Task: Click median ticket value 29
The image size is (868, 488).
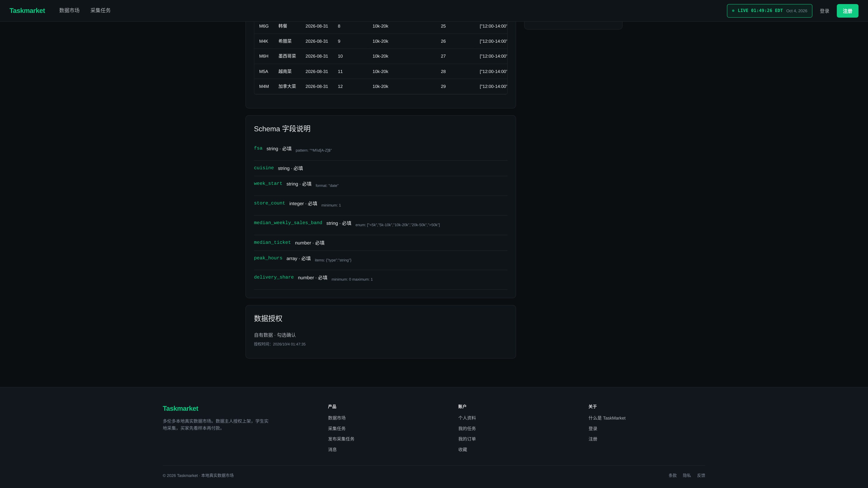Action: pos(443,87)
